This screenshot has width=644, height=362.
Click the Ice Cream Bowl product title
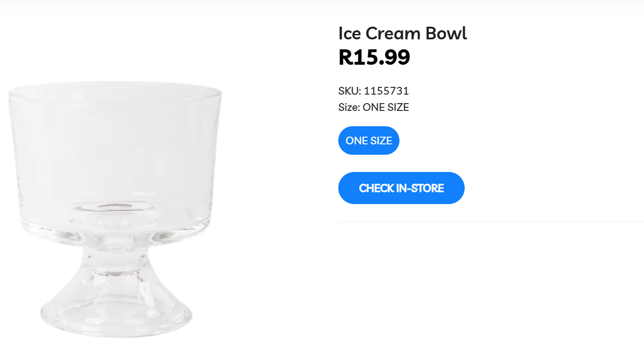coord(402,33)
